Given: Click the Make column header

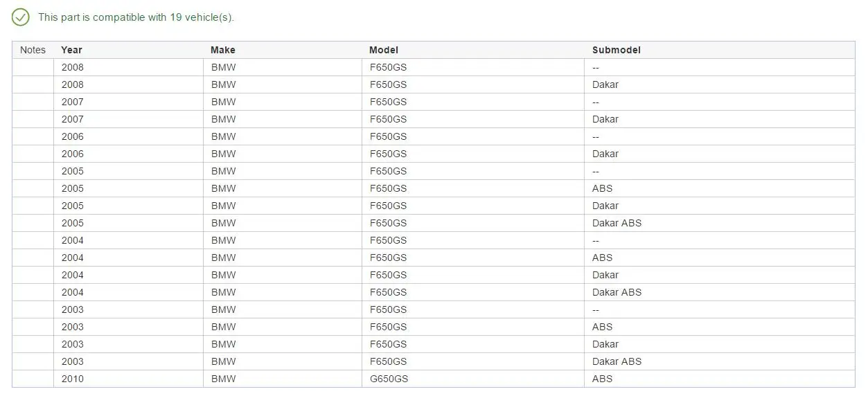Looking at the screenshot, I should [223, 50].
